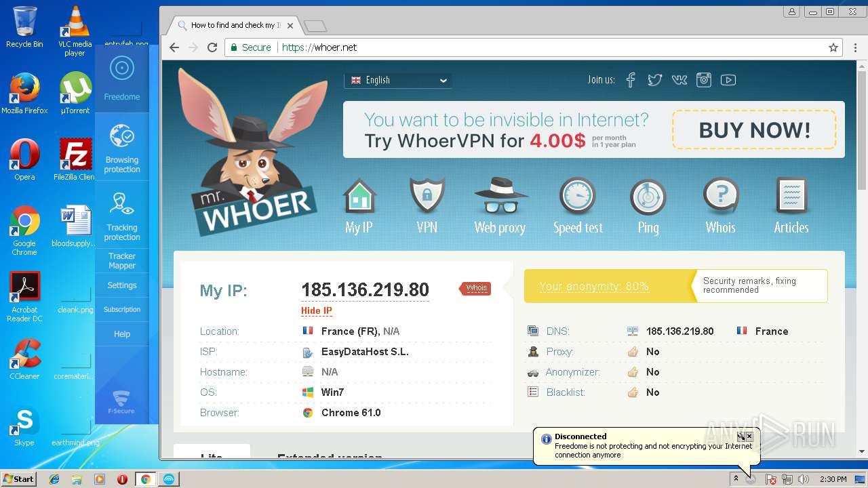Select IP address 185.136.219.80 text
868x488 pixels.
click(x=365, y=290)
